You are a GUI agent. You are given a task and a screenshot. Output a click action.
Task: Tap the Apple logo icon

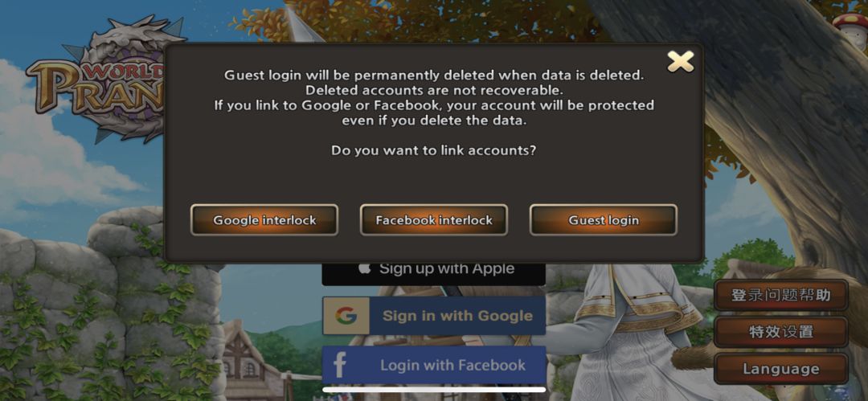[364, 268]
